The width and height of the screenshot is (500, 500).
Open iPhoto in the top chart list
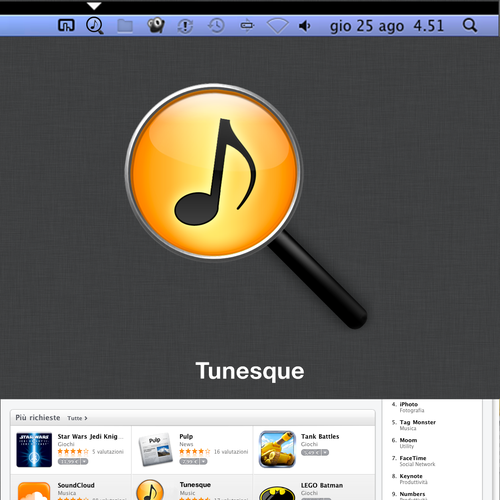pyautogui.click(x=409, y=404)
